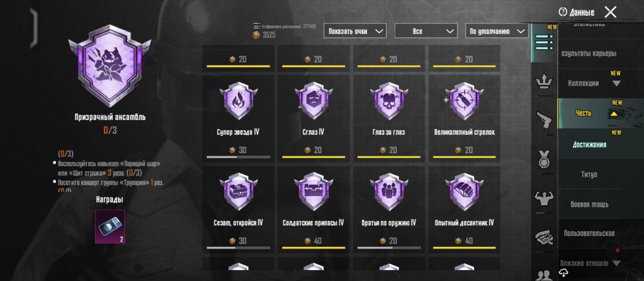Screen dimensions: 644x281
Task: Select the pistol icon in the sidebar
Action: (x=544, y=120)
